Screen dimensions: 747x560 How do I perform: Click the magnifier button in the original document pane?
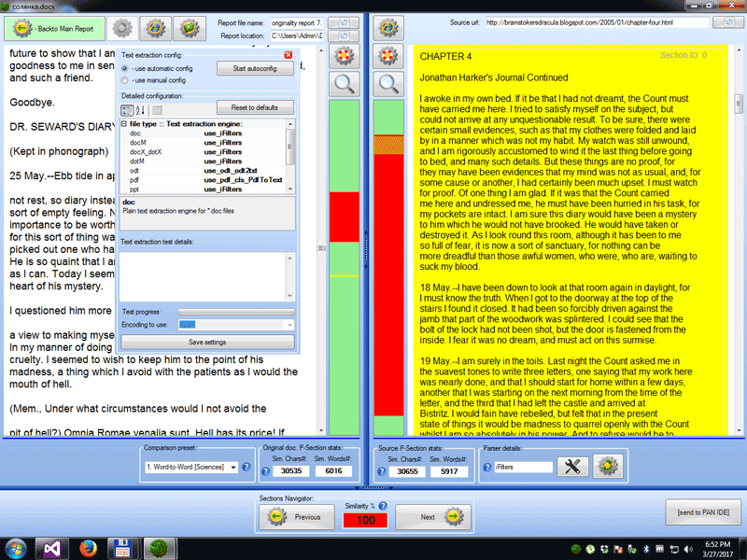pyautogui.click(x=344, y=84)
